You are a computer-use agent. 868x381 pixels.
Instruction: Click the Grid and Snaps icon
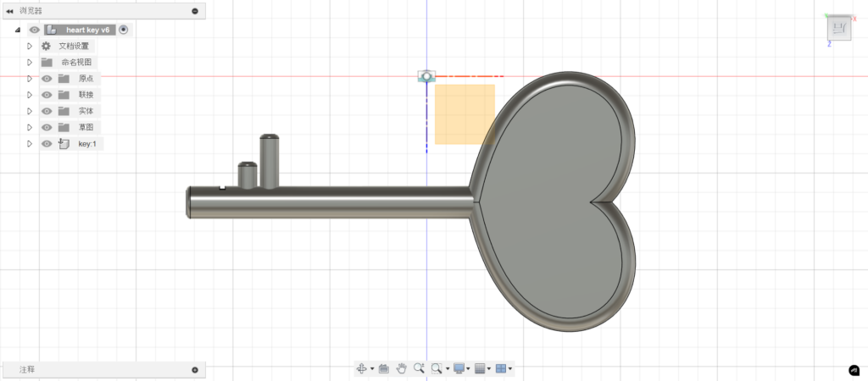click(480, 368)
